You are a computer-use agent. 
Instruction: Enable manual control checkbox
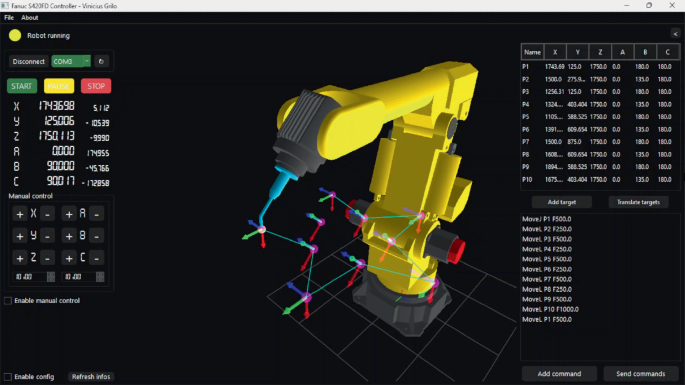(8, 301)
